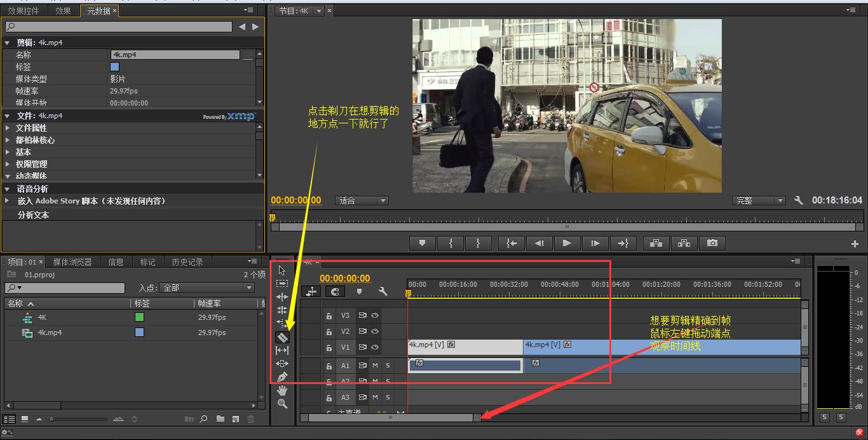Click the 4k.mp4 item in project list
Viewport: 868px width, 440px height.
pos(50,333)
